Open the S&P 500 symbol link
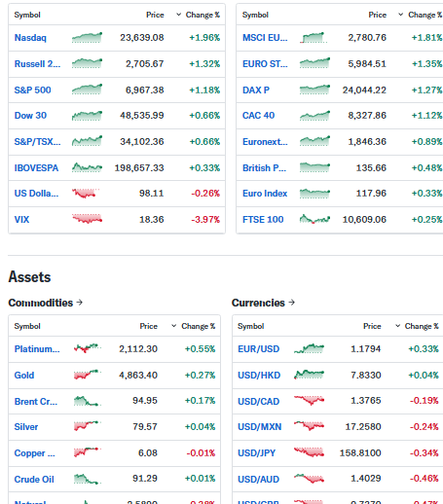Image resolution: width=443 pixels, height=504 pixels. pos(32,90)
